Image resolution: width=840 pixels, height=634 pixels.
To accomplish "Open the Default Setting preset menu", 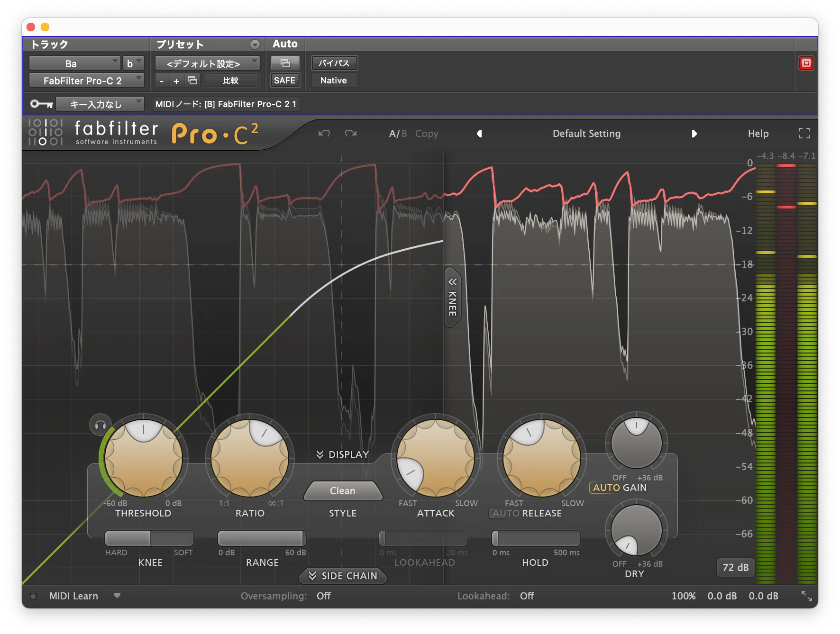I will pyautogui.click(x=586, y=134).
